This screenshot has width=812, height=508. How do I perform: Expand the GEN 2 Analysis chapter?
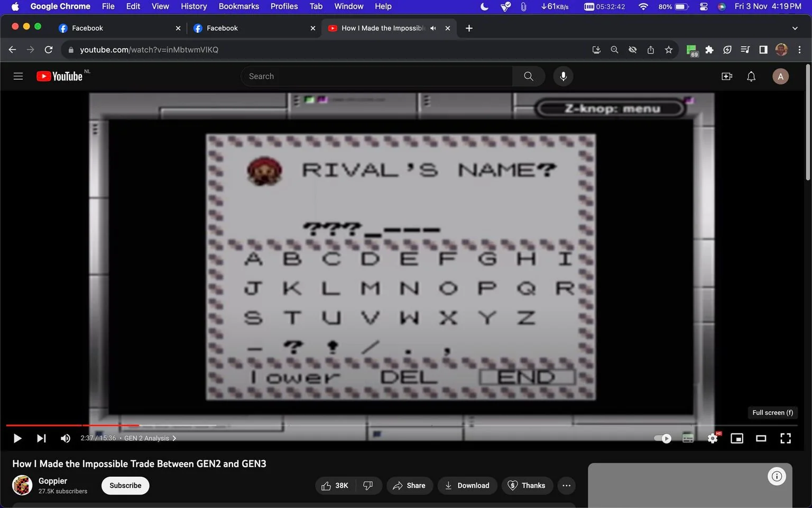click(150, 438)
